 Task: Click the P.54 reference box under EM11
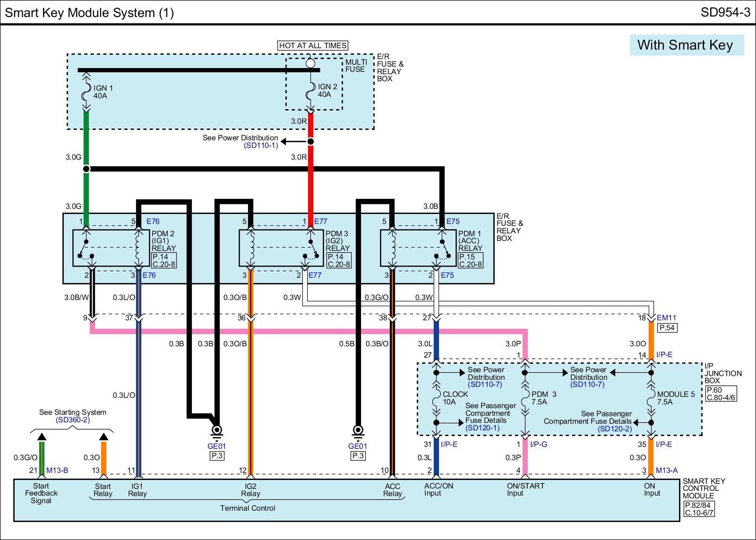667,328
